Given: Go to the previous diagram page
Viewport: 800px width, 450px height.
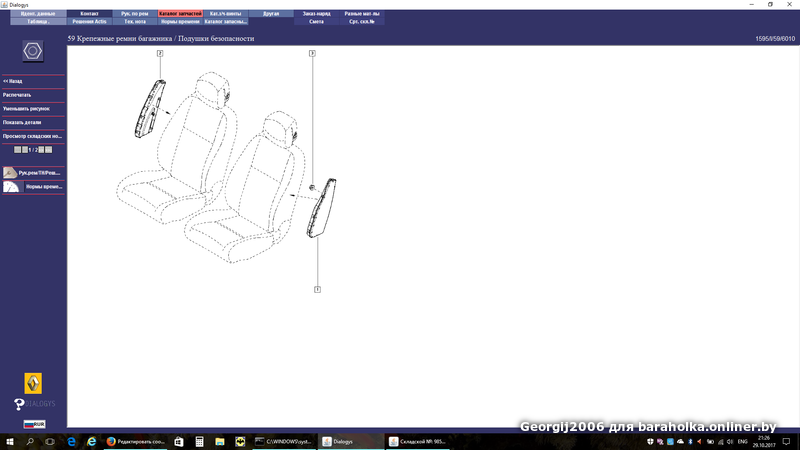Looking at the screenshot, I should click(x=24, y=149).
